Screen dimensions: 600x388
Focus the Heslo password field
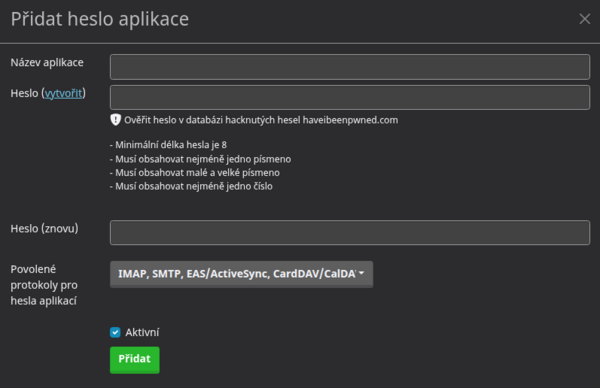(x=350, y=98)
